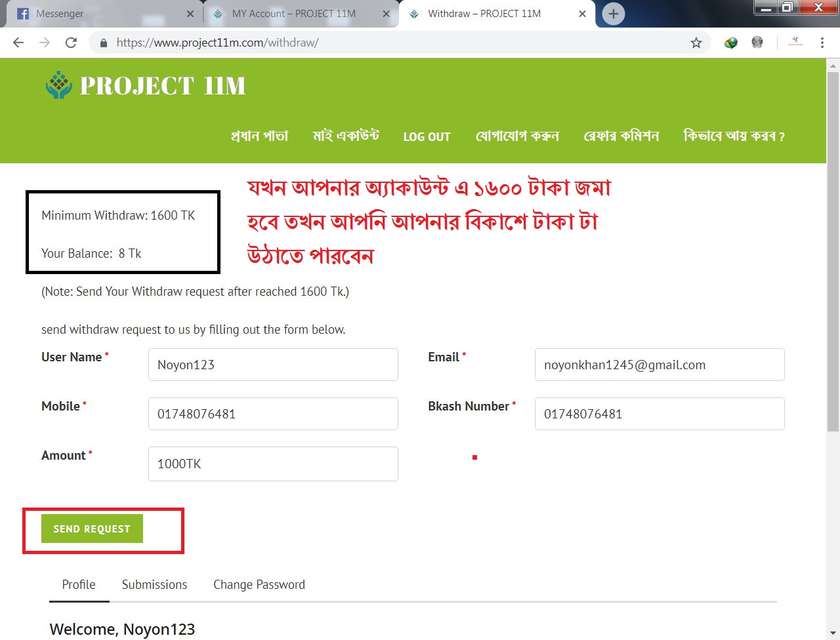Viewport: 840px width, 640px height.
Task: Open the যোগাযোগ করুন menu item
Action: click(x=517, y=136)
